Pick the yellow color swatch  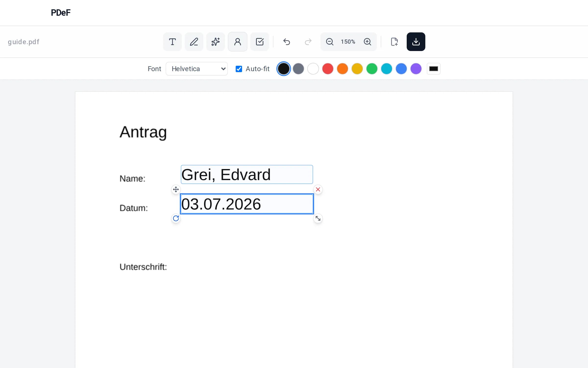pyautogui.click(x=357, y=69)
